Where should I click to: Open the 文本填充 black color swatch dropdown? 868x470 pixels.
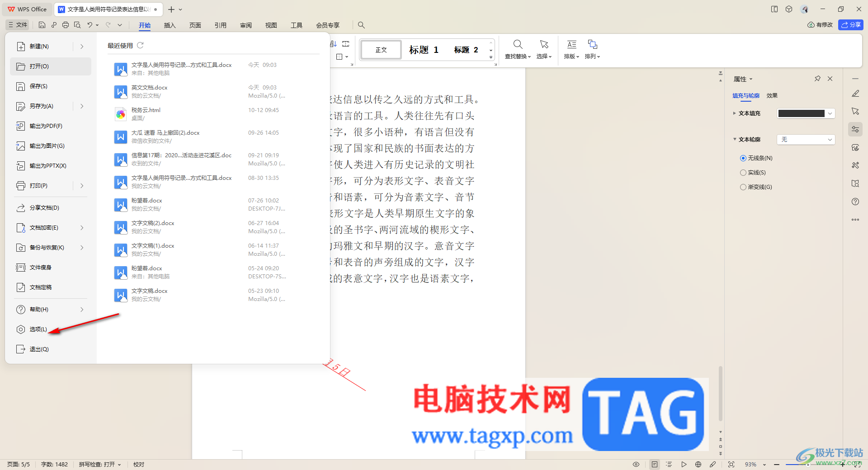point(806,113)
